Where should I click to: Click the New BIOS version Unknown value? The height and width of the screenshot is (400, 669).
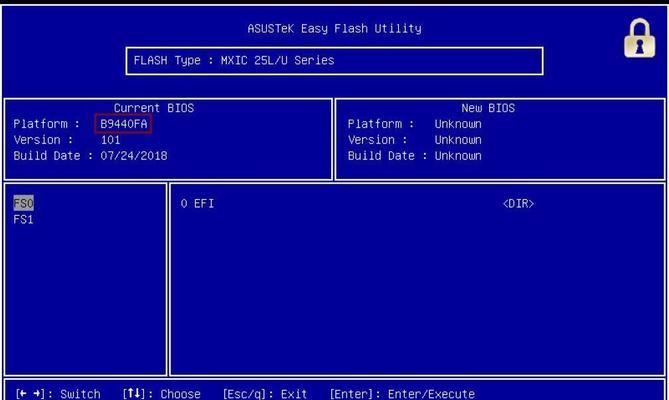[x=458, y=140]
